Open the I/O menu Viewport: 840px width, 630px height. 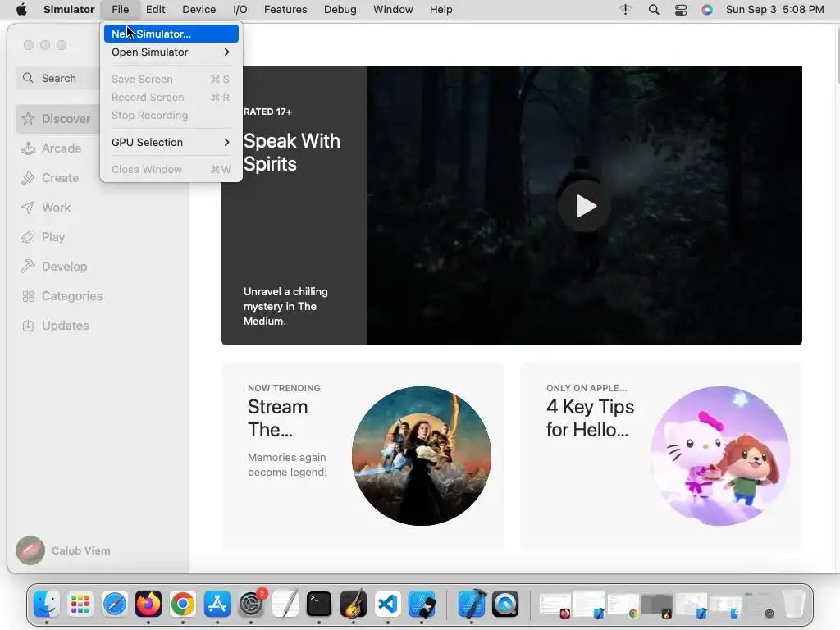pos(240,10)
